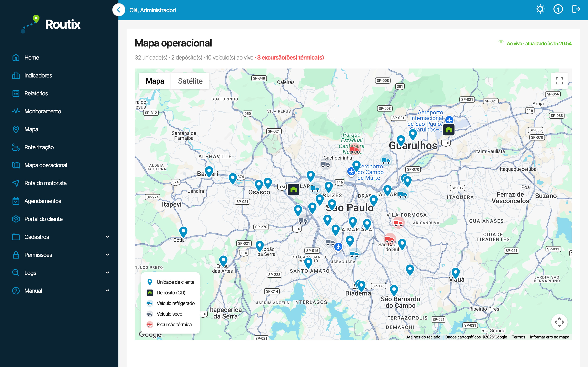Select the Osasco depot house marker
588x367 pixels.
(x=294, y=190)
